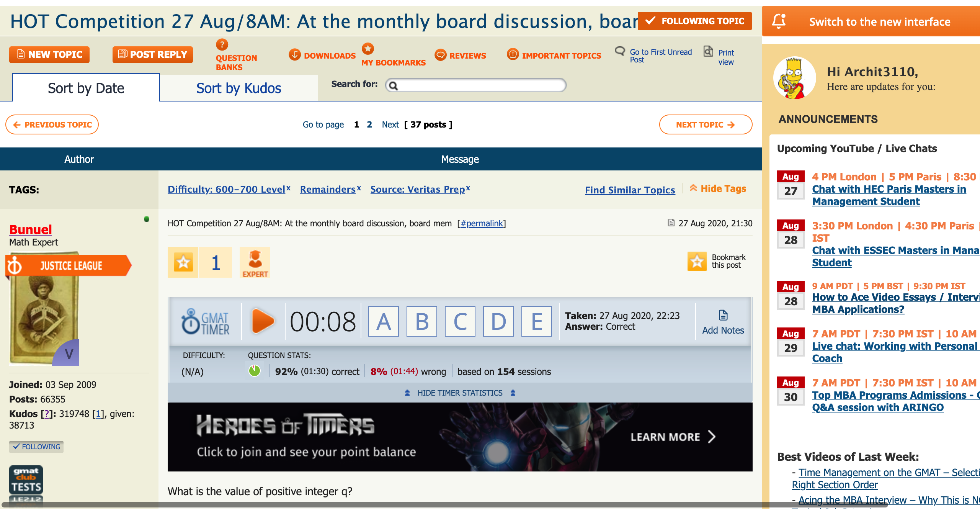This screenshot has height=509, width=980.
Task: Select the Sort by Date tab
Action: click(x=85, y=88)
